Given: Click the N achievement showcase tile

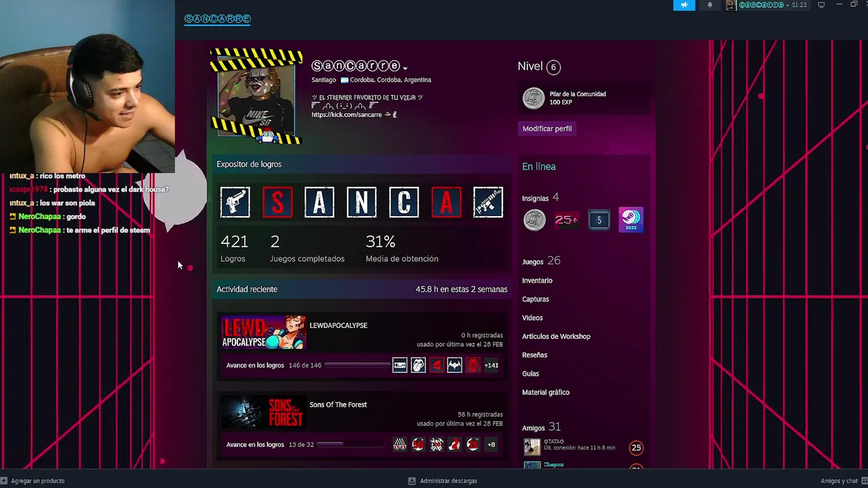Looking at the screenshot, I should 361,203.
